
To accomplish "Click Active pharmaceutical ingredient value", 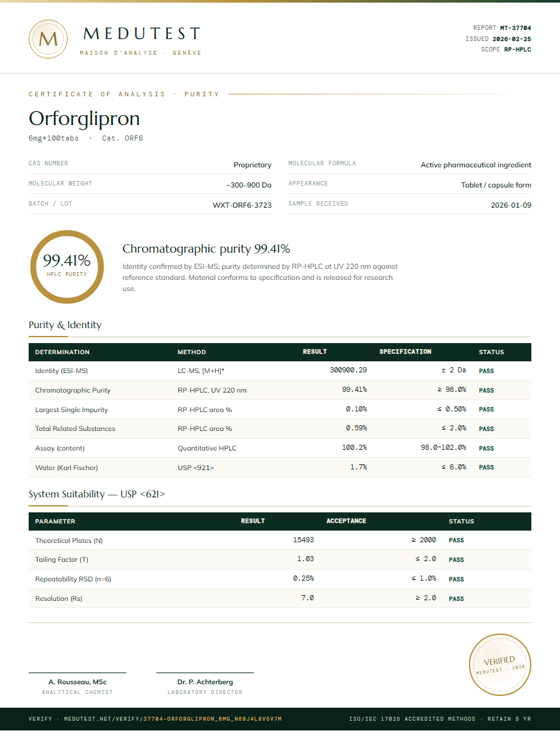I will pyautogui.click(x=476, y=165).
